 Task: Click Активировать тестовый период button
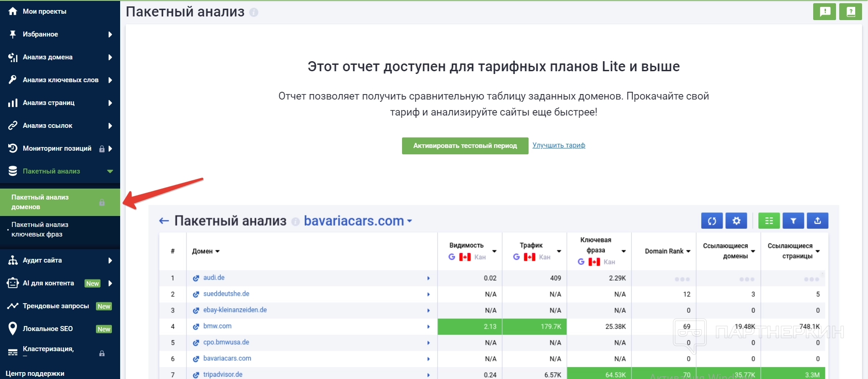point(465,146)
